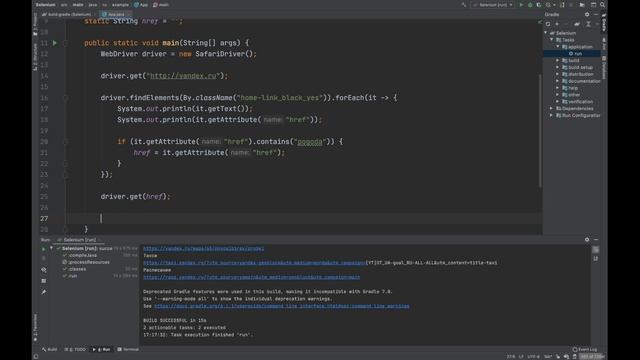This screenshot has height=360, width=640.
Task: Click the green Run button in top toolbar
Action: [x=521, y=5]
